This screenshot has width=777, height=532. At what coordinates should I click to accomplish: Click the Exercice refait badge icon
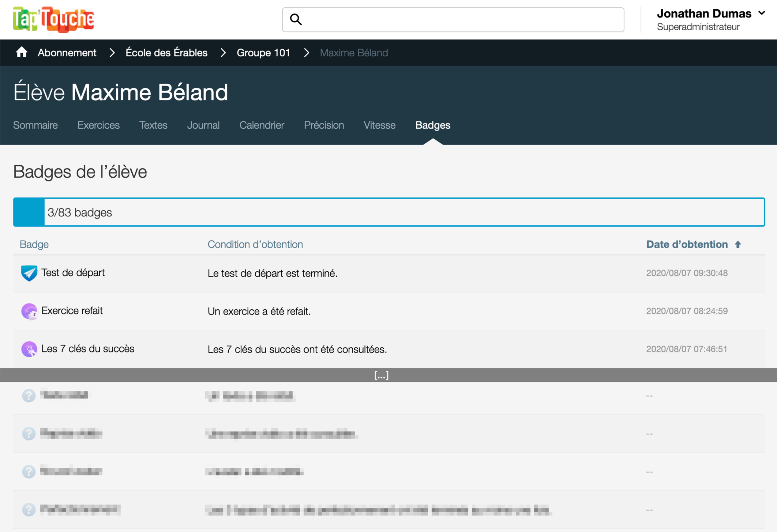pyautogui.click(x=29, y=311)
